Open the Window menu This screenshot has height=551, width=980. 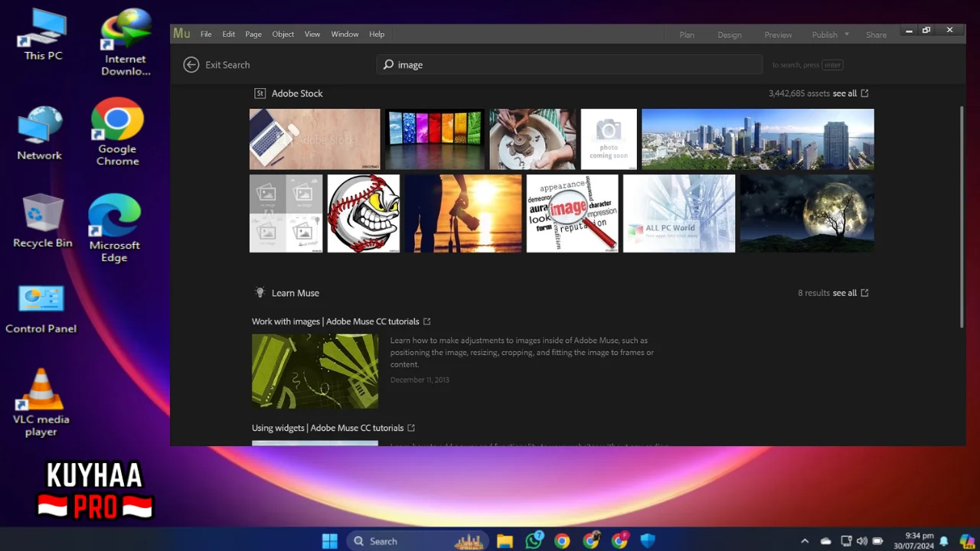[345, 34]
